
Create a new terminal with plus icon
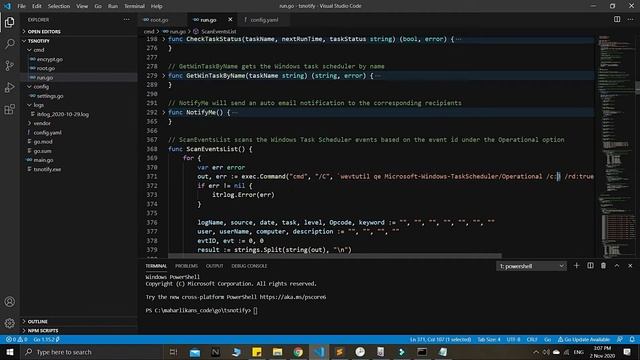[576, 266]
